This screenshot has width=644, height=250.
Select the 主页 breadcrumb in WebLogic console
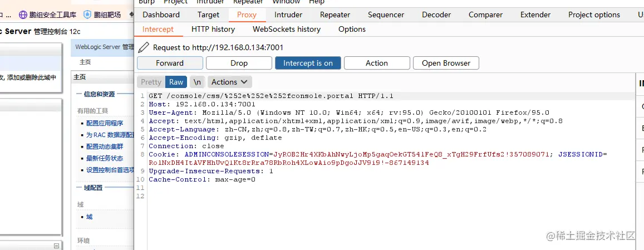coord(85,62)
